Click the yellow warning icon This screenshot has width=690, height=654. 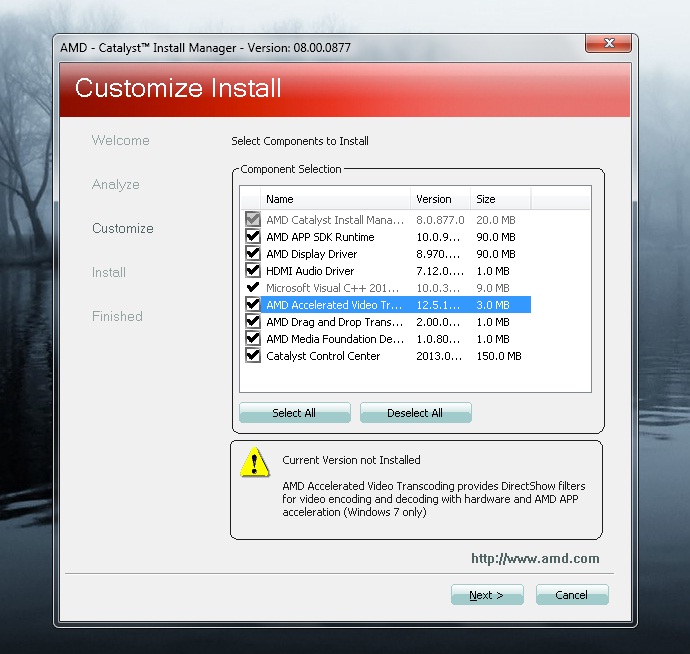[255, 463]
